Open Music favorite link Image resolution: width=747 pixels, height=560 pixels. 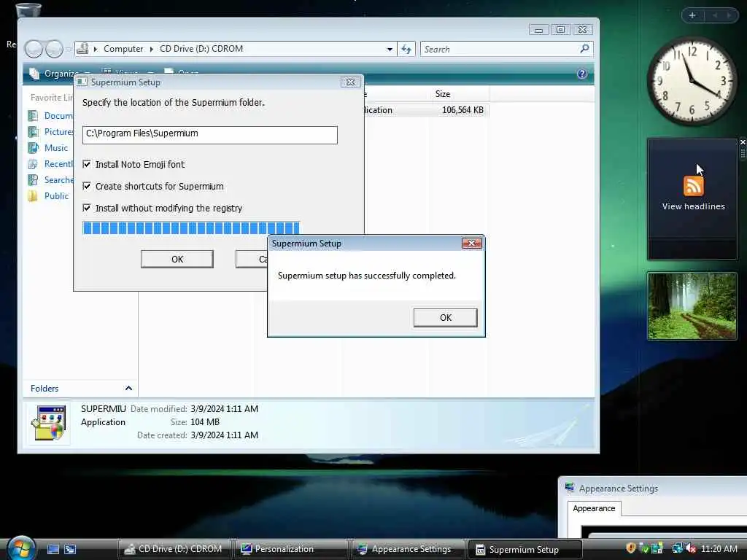[55, 147]
